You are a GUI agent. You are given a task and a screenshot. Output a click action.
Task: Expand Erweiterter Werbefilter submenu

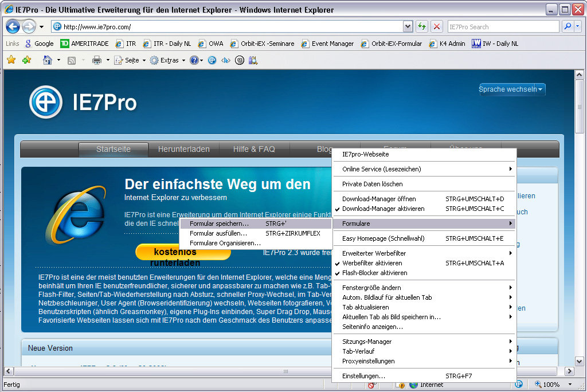pos(423,253)
